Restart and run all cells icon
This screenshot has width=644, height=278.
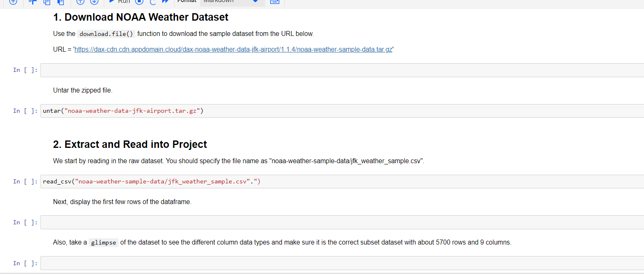165,2
